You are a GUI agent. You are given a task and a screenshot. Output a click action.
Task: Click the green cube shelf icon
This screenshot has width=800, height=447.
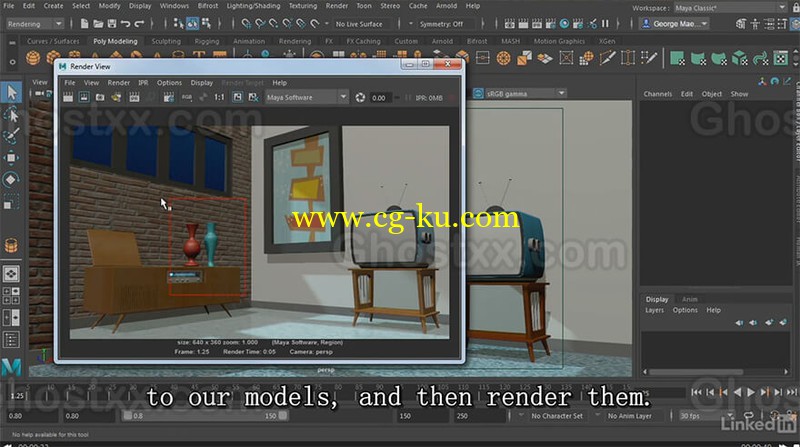(739, 58)
